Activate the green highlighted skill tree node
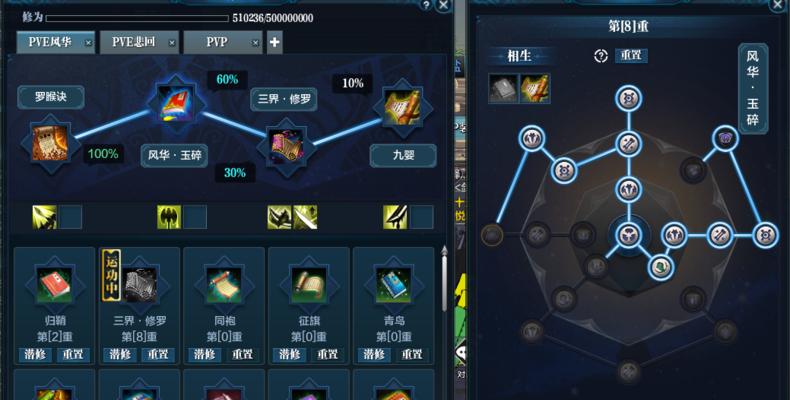790x400 pixels. point(660,267)
